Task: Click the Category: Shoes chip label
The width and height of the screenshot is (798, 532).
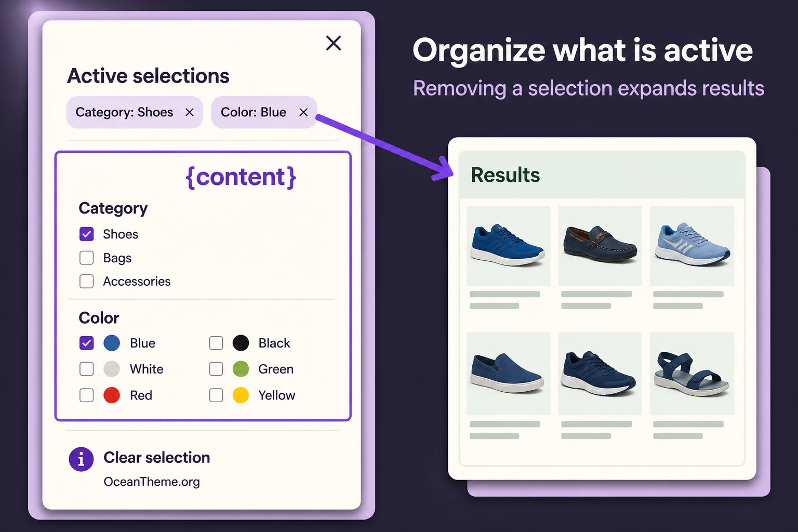Action: pyautogui.click(x=124, y=112)
